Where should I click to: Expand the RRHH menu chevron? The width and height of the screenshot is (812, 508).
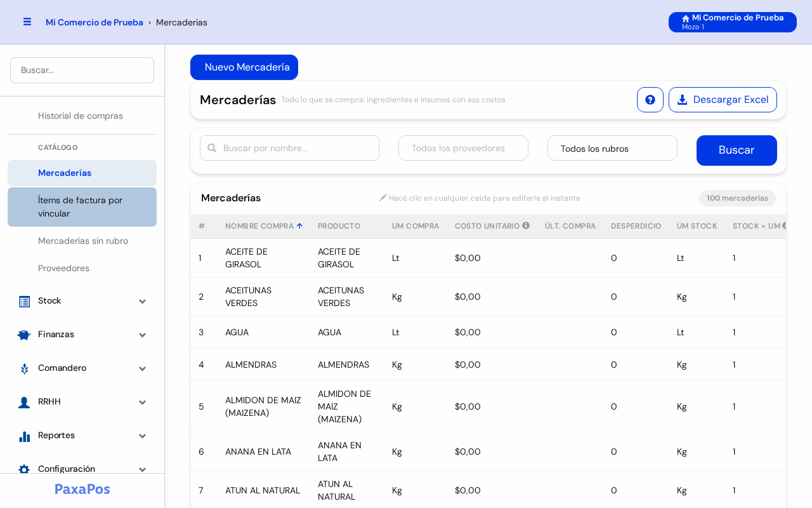[143, 402]
